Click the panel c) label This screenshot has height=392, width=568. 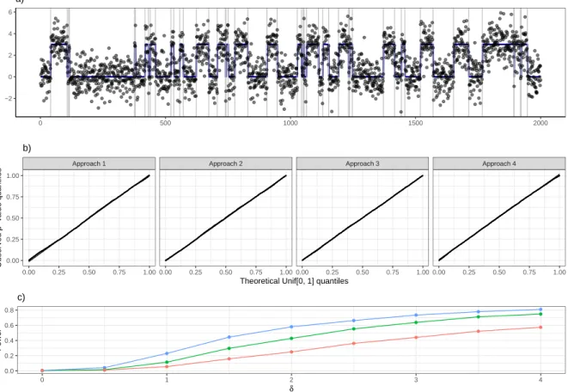click(x=21, y=297)
